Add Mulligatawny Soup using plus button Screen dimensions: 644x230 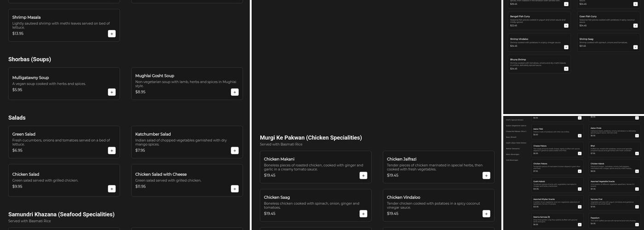112,92
